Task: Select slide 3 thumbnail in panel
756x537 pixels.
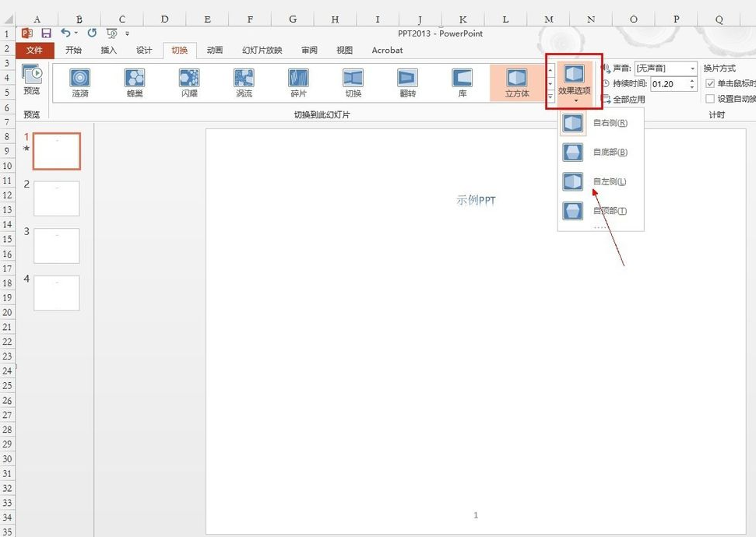Action: [x=56, y=246]
